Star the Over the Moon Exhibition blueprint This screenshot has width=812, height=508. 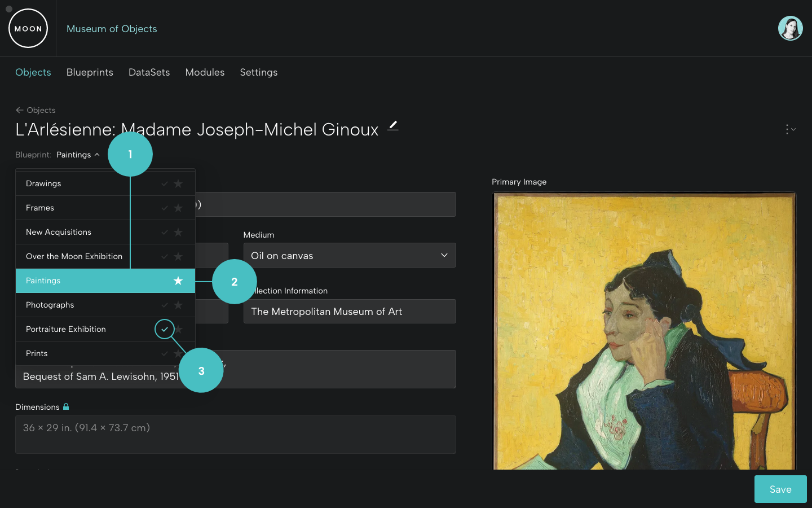click(x=178, y=256)
